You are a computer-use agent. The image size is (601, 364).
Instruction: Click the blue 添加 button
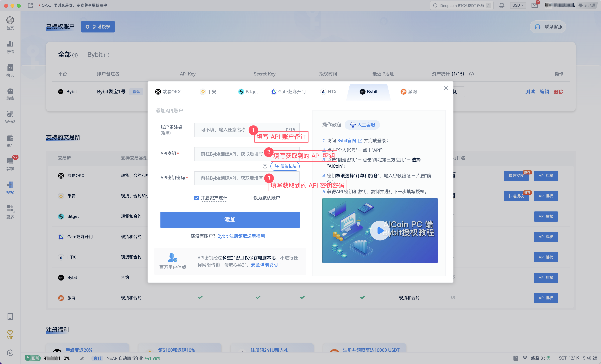pyautogui.click(x=230, y=220)
